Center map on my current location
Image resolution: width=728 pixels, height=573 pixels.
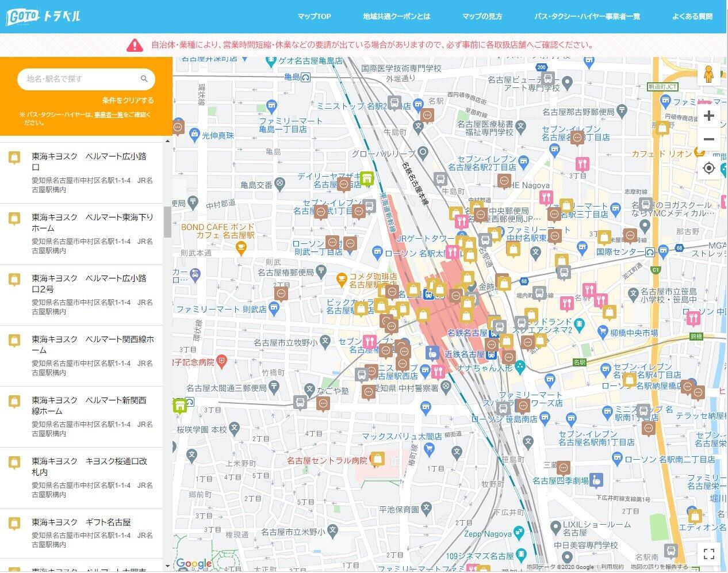[708, 168]
